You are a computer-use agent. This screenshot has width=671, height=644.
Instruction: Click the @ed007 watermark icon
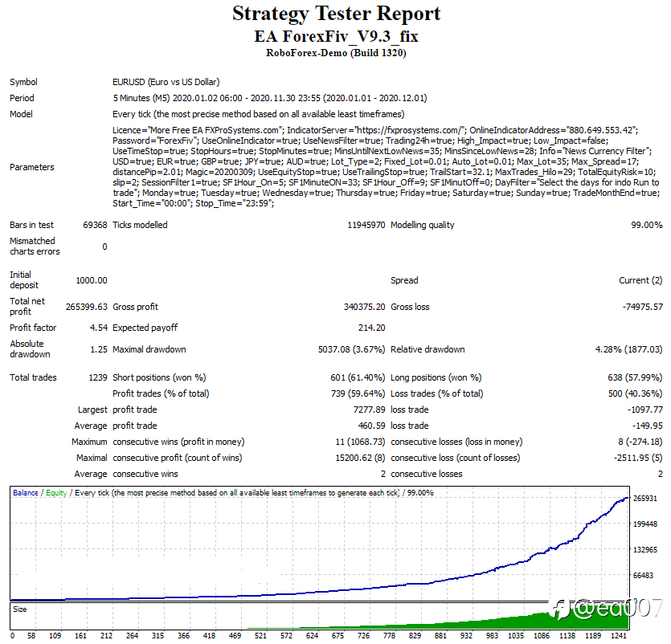coord(560,609)
